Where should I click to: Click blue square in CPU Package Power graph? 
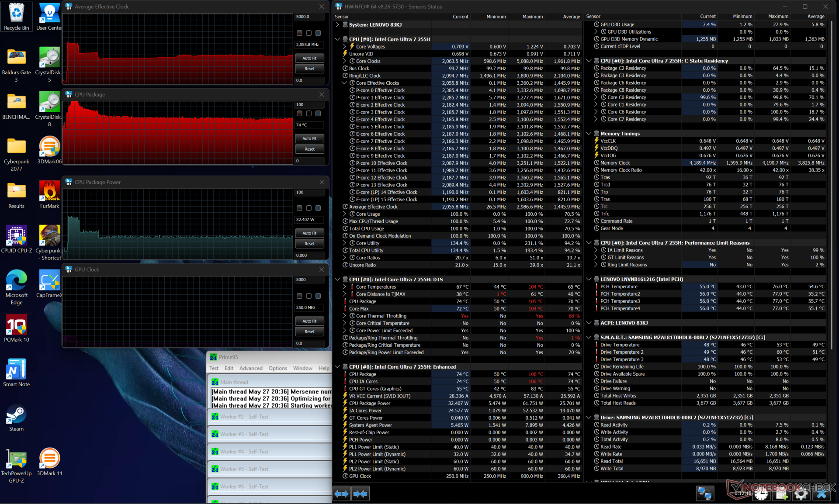click(x=318, y=208)
